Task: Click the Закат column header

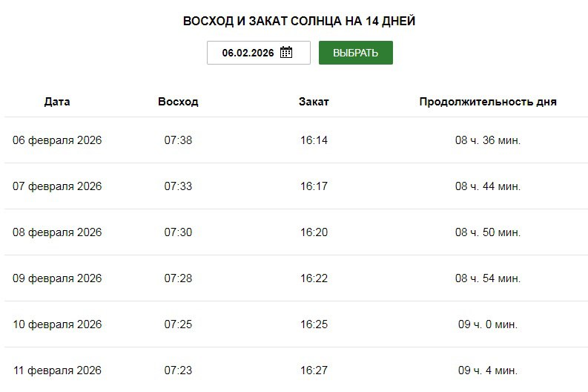Action: pos(314,102)
